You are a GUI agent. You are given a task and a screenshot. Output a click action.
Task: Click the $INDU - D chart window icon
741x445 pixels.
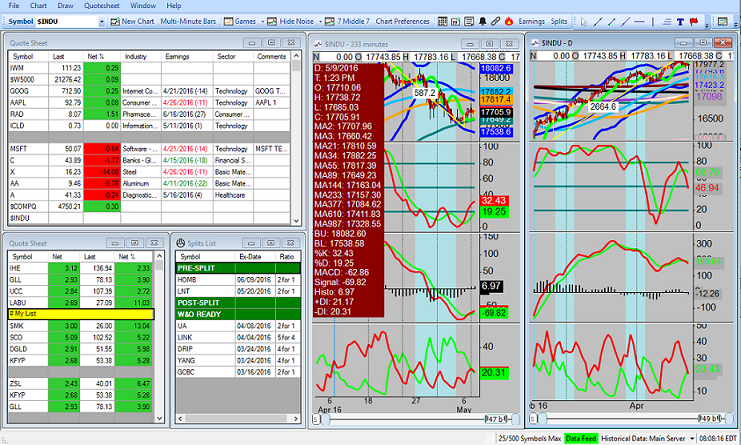535,43
